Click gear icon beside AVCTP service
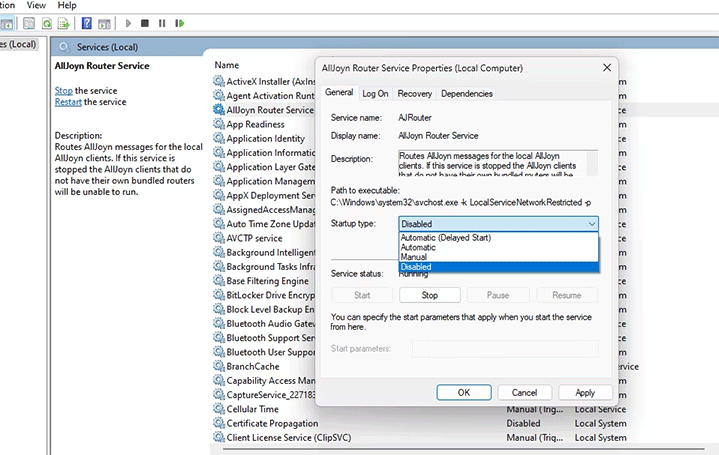Viewport: 719px width, 455px height. click(x=219, y=238)
